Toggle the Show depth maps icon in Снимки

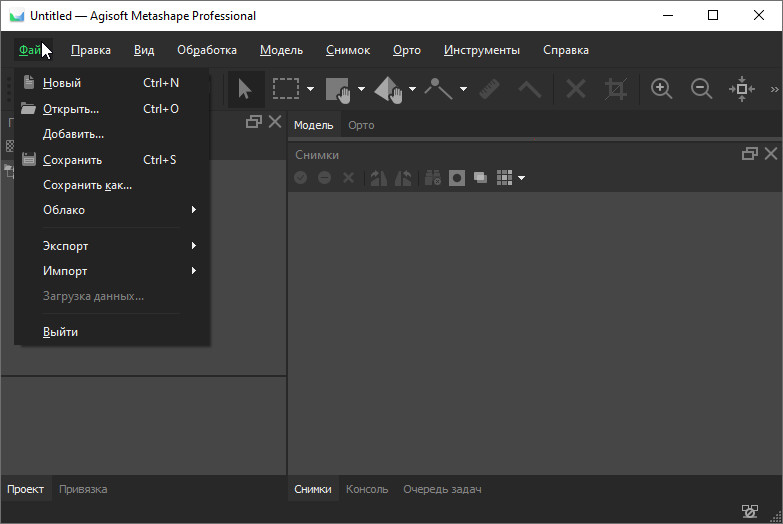480,178
